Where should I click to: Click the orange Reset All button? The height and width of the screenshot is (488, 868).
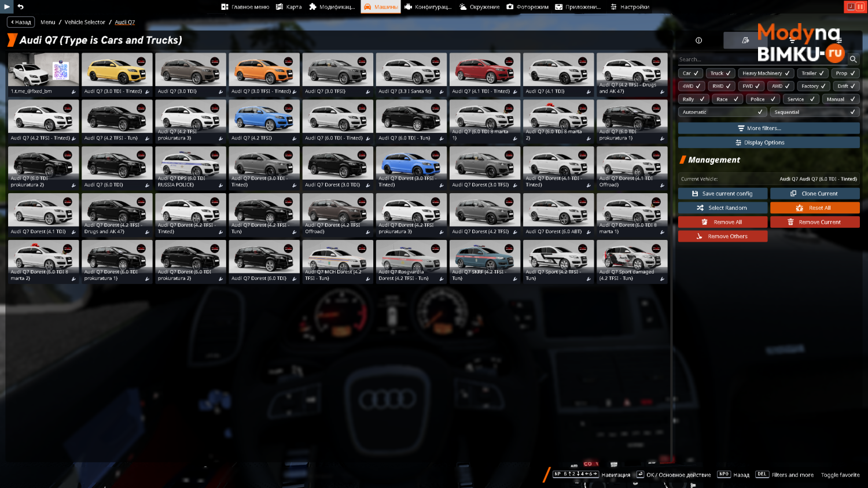coord(815,208)
